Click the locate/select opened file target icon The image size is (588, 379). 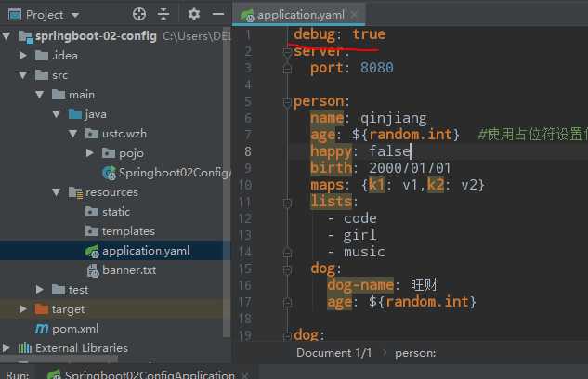(139, 14)
